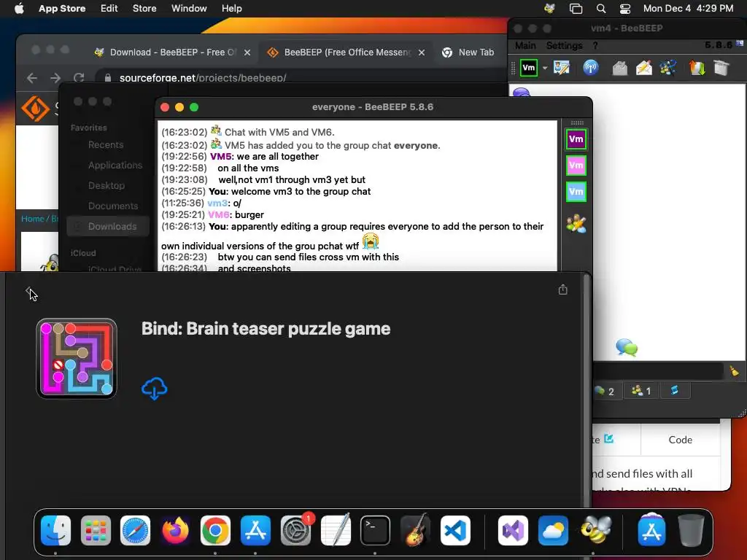Image resolution: width=747 pixels, height=560 pixels.
Task: Open the Store menu in menu bar
Action: click(x=144, y=9)
